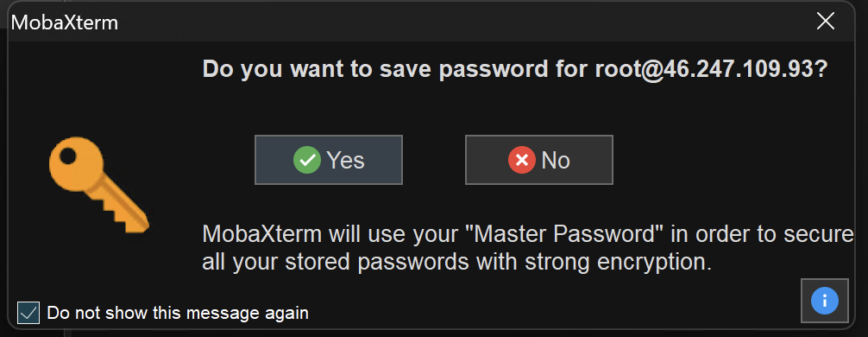Click the MobaXterm title bar text
This screenshot has width=868, height=337.
[64, 22]
